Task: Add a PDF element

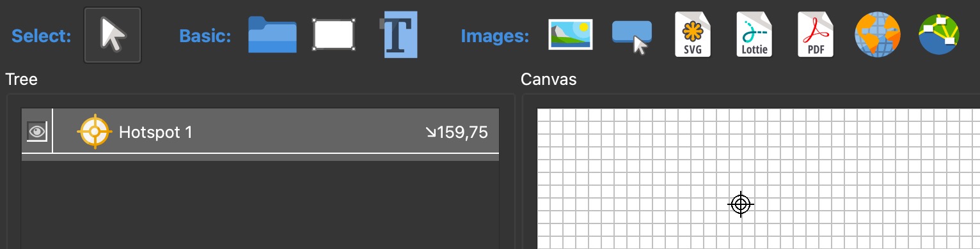Action: [x=815, y=34]
